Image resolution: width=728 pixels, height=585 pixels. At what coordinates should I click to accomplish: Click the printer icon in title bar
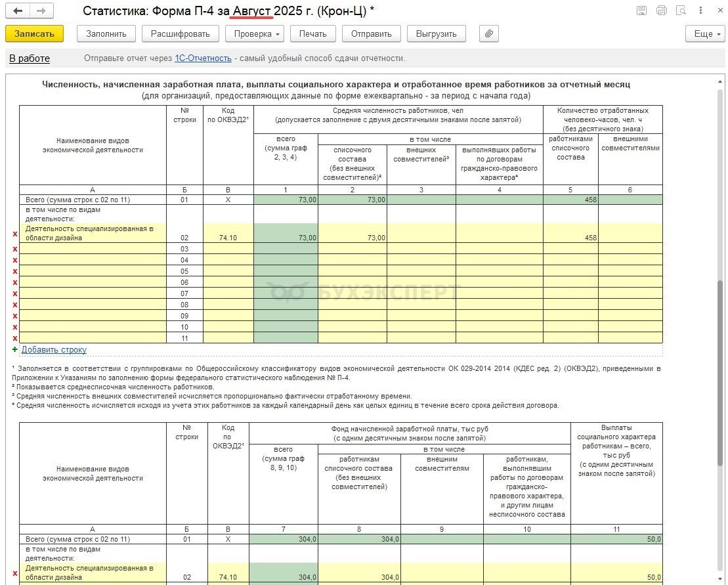[x=661, y=11]
